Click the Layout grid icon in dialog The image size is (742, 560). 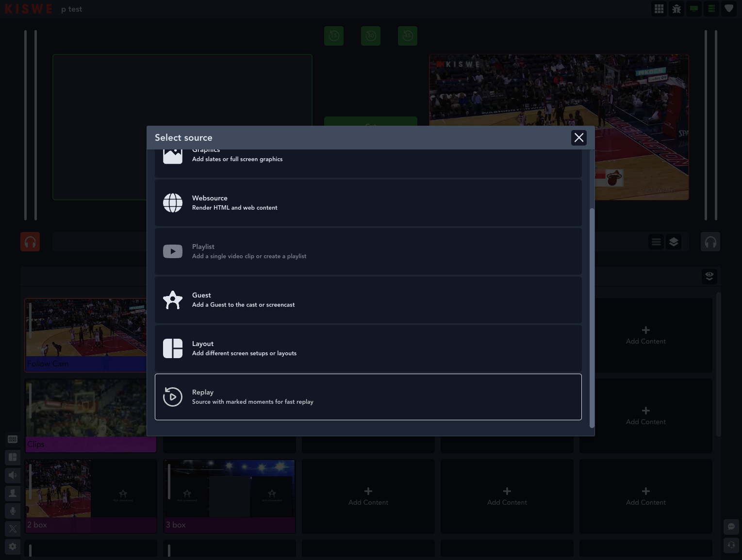pos(172,348)
